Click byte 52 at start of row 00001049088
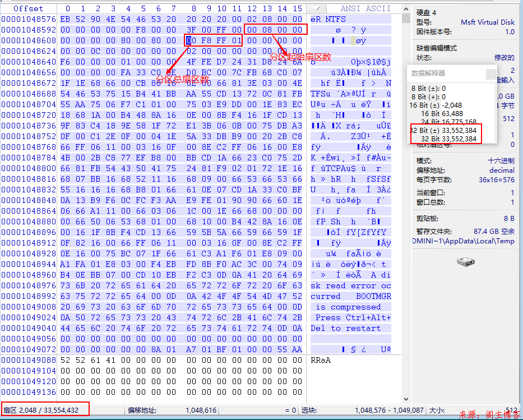Viewport: 523px width, 420px height. point(65,361)
